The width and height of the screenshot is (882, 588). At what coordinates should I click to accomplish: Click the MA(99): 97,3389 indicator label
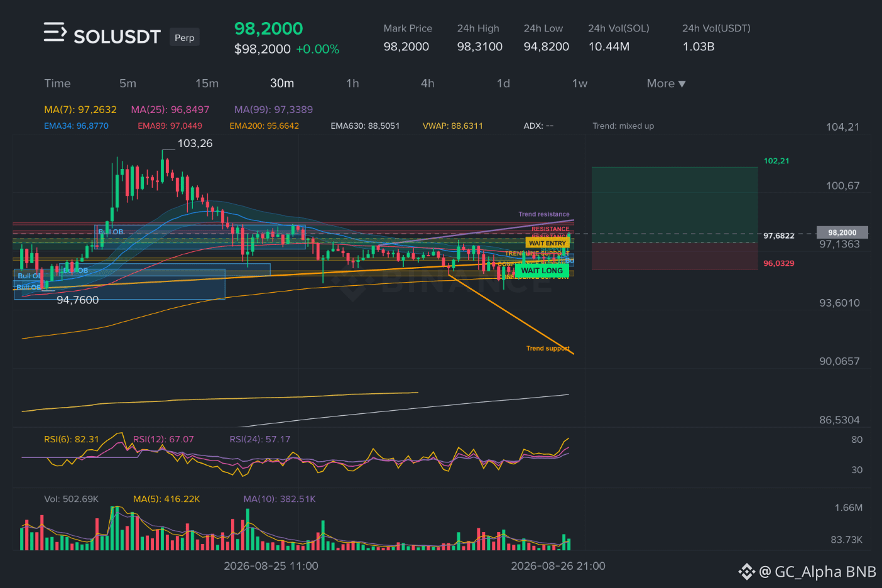coord(273,109)
